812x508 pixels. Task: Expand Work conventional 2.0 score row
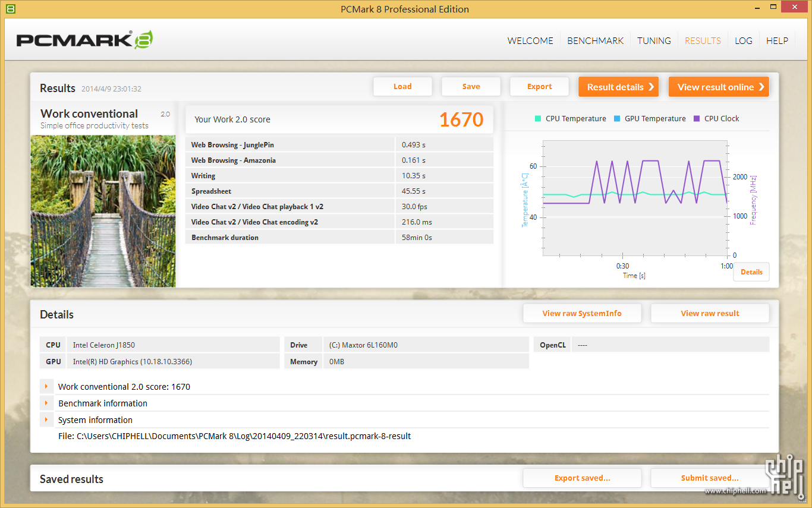tap(46, 386)
